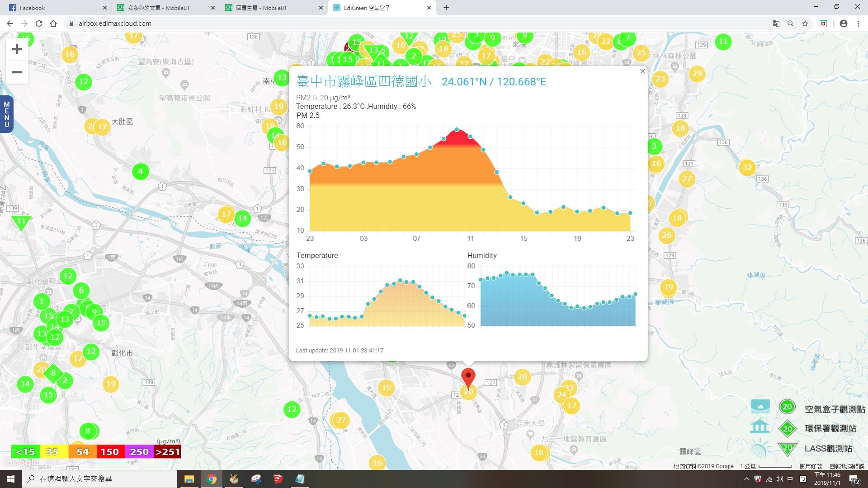Zoom out the map with minus button
This screenshot has width=868, height=488.
tap(17, 72)
